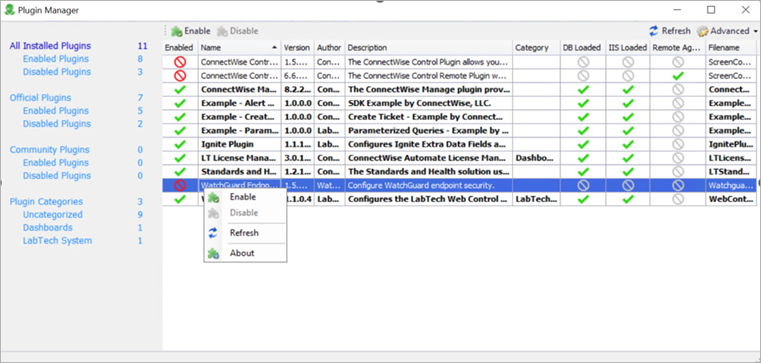The width and height of the screenshot is (761, 363).
Task: Click the greyed Disable toolbar button
Action: [x=237, y=31]
